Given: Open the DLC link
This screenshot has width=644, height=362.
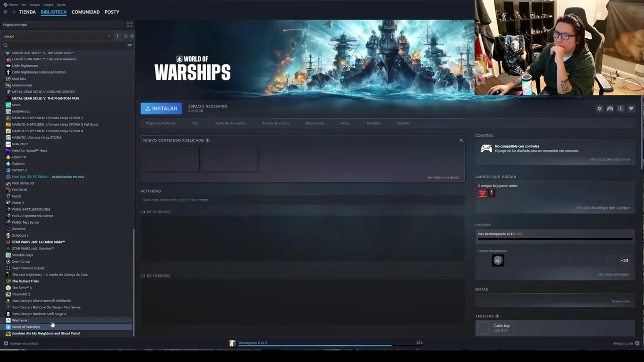Looking at the screenshot, I should click(x=195, y=123).
